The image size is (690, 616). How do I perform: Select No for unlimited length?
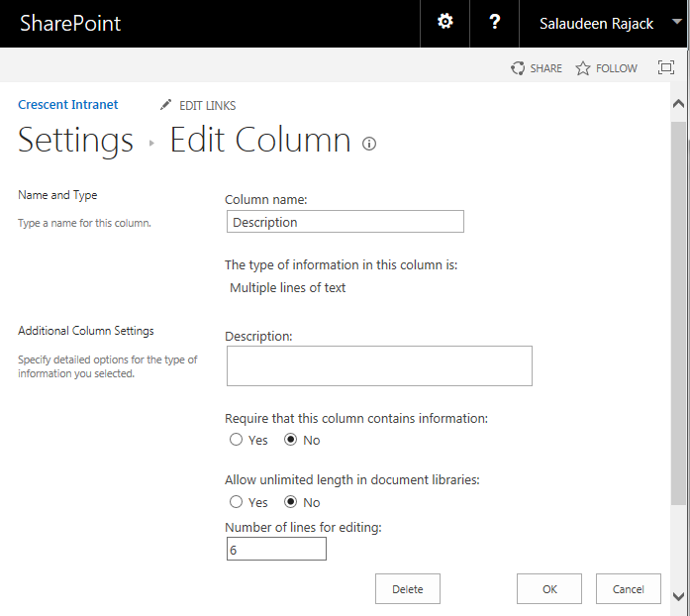click(x=290, y=502)
